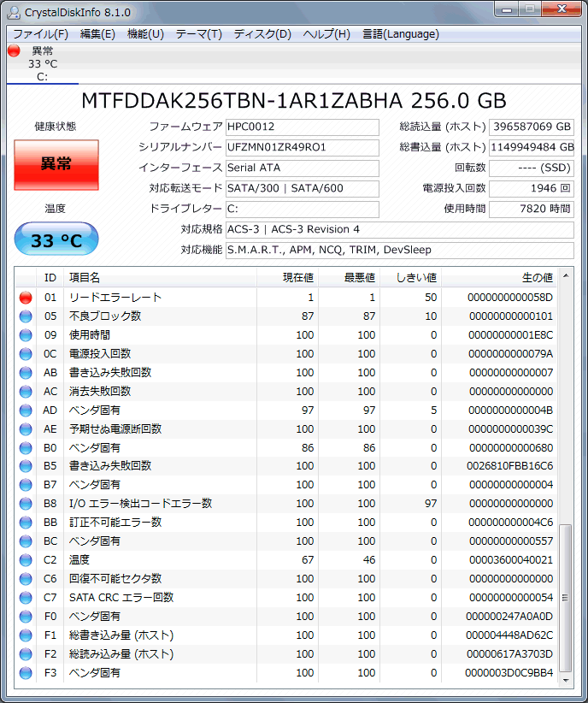The image size is (588, 703).
Task: Open the 言語(Language) menu
Action: click(401, 34)
